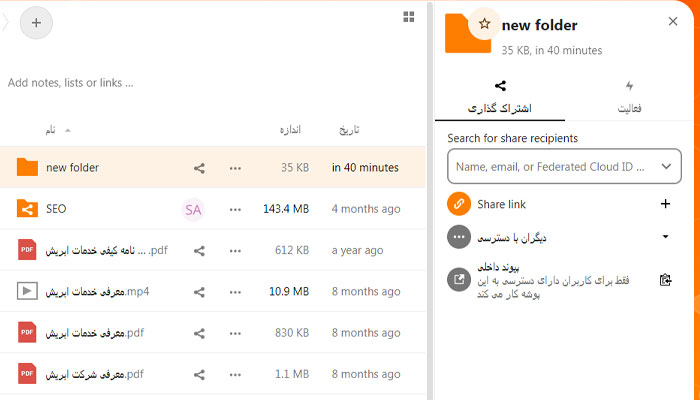Click share icon on new folder row
The width and height of the screenshot is (700, 400).
(x=199, y=168)
